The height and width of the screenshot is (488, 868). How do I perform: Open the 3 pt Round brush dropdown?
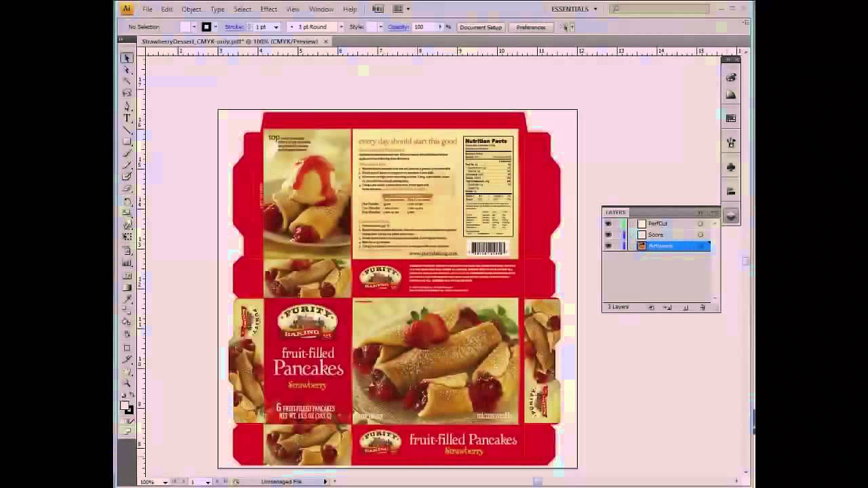[340, 27]
